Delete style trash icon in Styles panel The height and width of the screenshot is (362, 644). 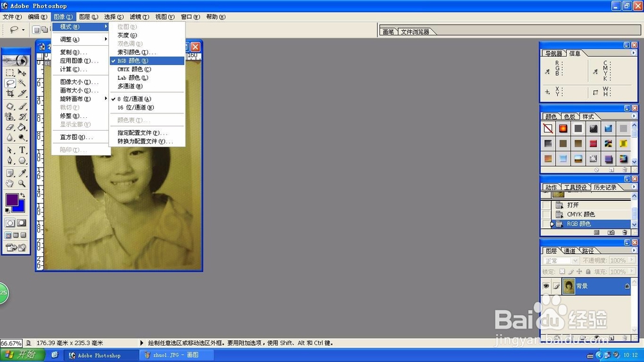[x=625, y=169]
